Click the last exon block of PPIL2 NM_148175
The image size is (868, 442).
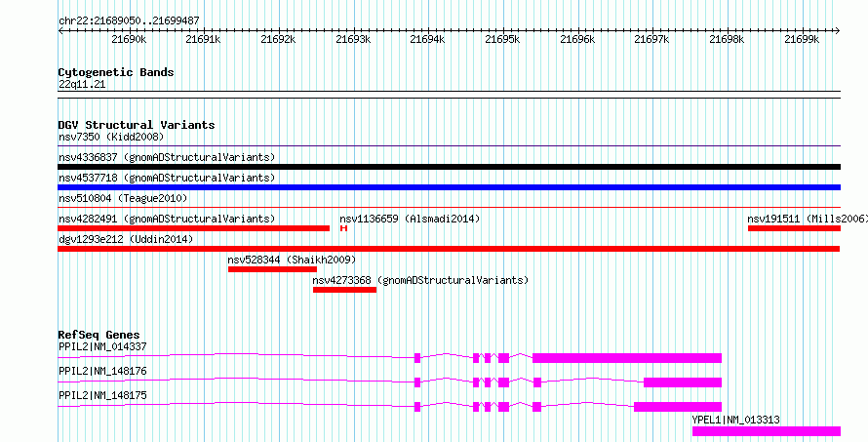[678, 407]
